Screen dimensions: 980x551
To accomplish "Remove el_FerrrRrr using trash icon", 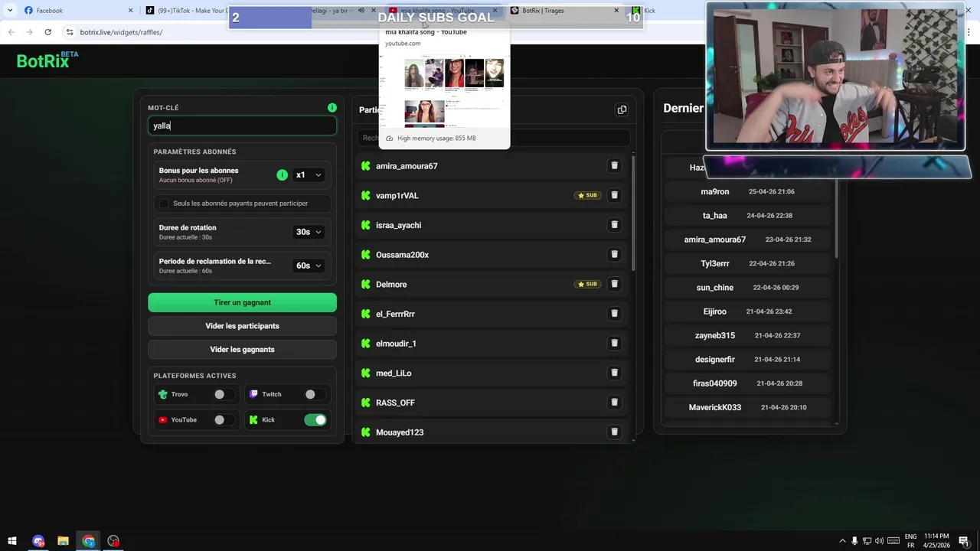I will coord(614,314).
